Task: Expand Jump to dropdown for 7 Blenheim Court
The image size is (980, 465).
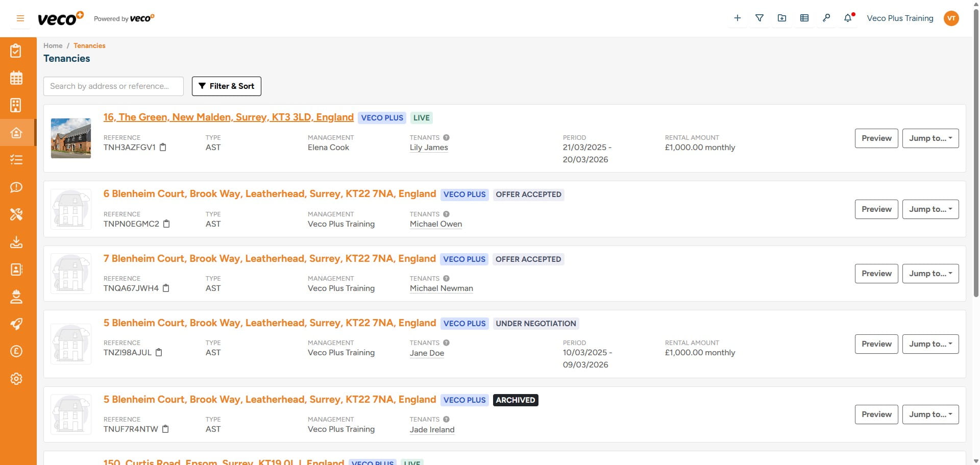Action: (x=930, y=274)
